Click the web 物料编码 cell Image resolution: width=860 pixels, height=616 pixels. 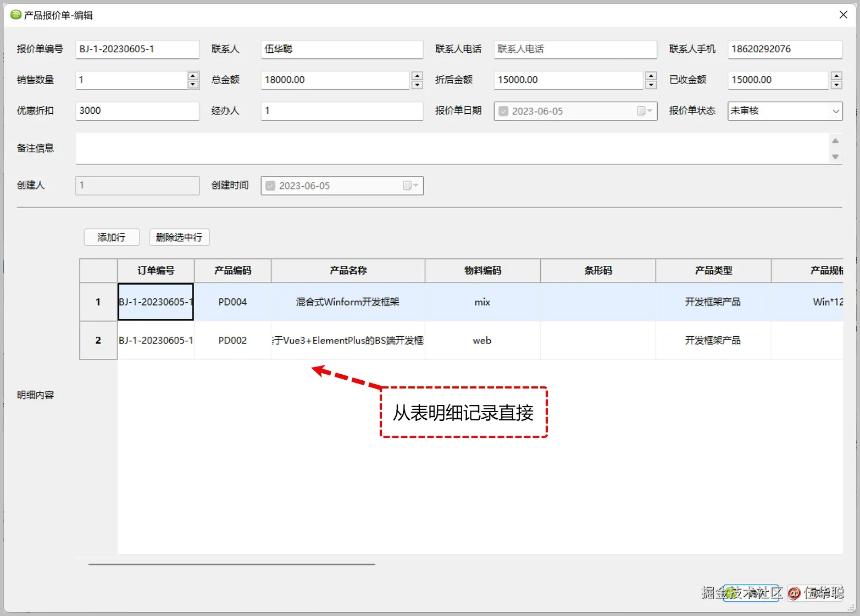click(482, 340)
